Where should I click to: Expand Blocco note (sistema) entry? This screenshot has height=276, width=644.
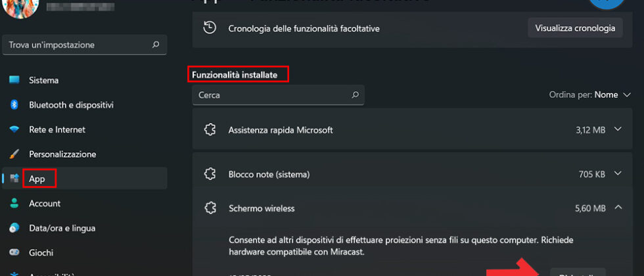click(x=617, y=174)
